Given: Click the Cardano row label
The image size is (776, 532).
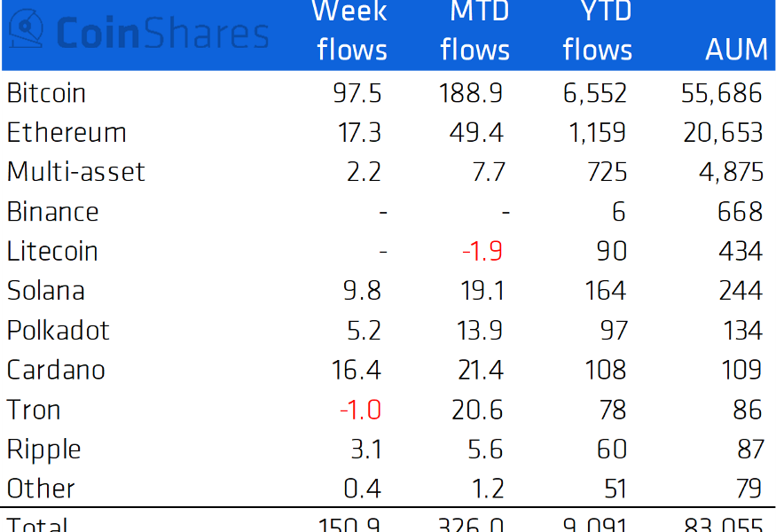Looking at the screenshot, I should tap(56, 370).
